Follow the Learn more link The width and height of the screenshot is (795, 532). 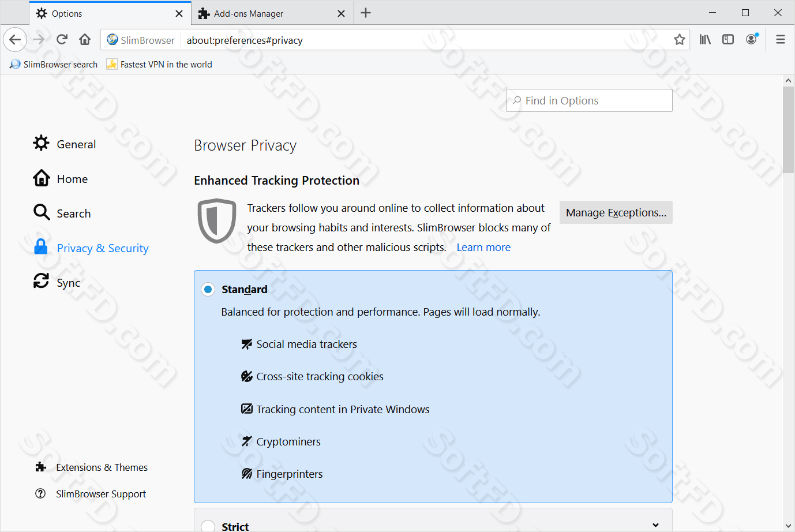[483, 247]
